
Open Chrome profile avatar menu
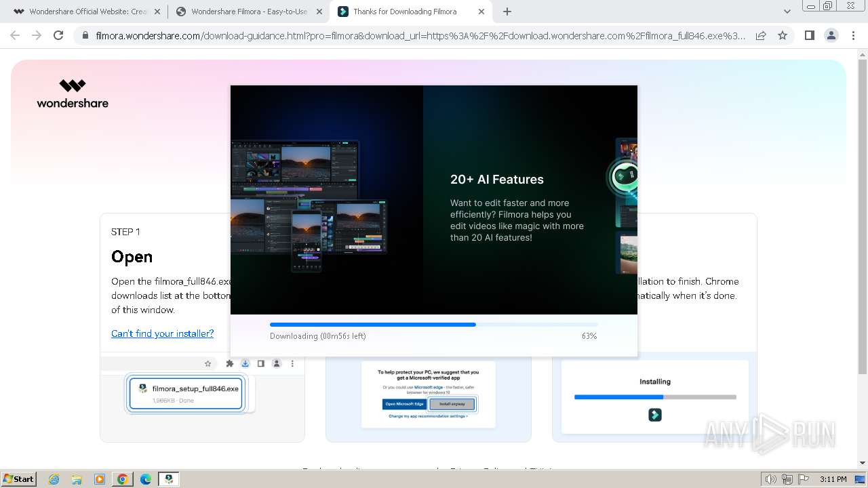point(831,35)
